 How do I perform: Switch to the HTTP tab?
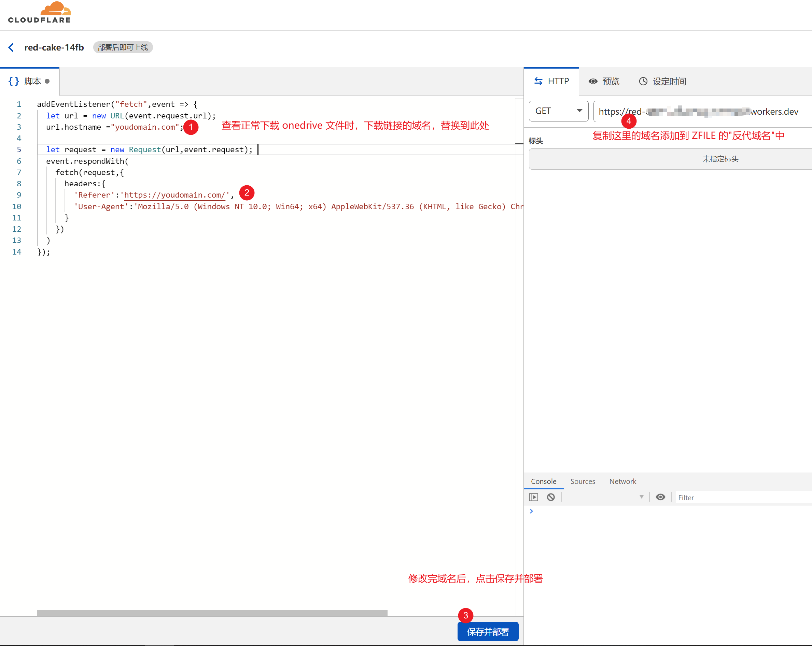(x=551, y=81)
